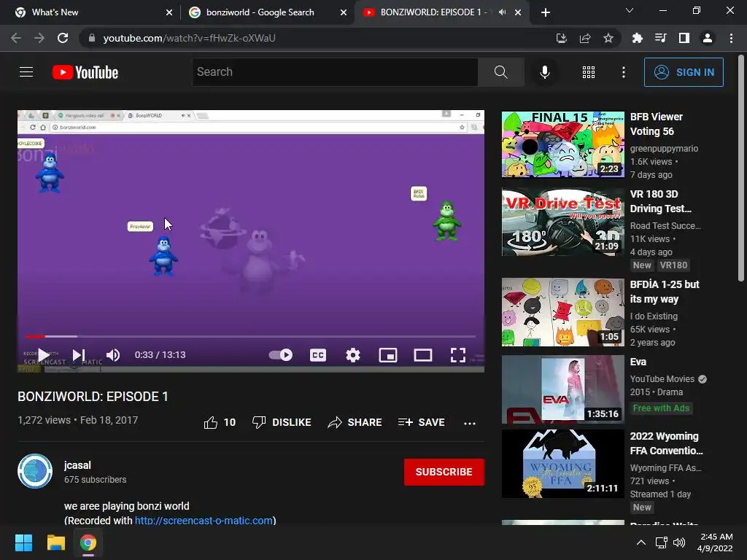
Task: Open the jcasal channel name link
Action: tap(77, 465)
